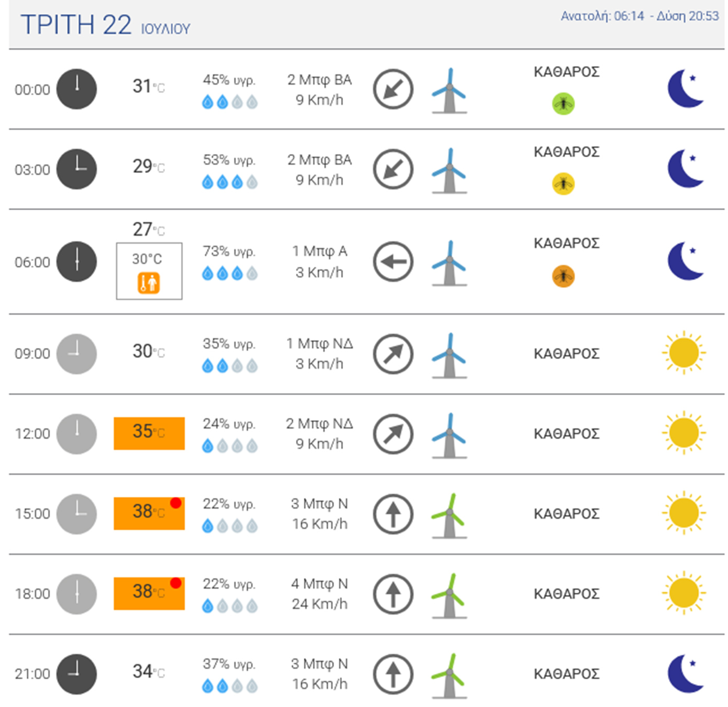Click the clock icon for 03:00
728x707 pixels.
pyautogui.click(x=76, y=169)
